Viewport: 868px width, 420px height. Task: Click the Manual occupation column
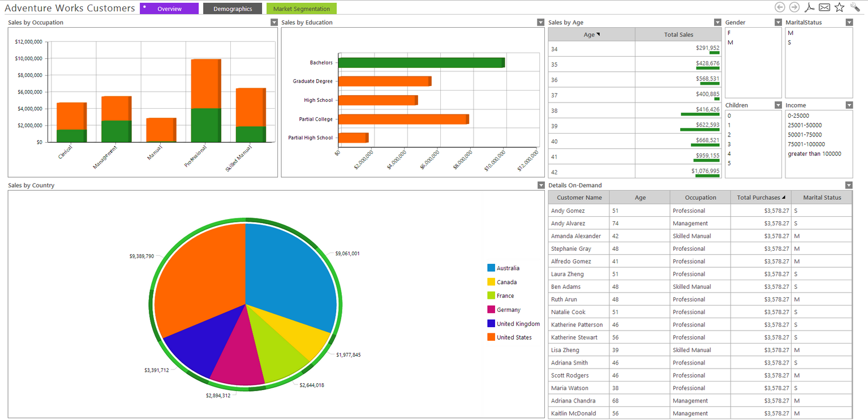pos(161,130)
